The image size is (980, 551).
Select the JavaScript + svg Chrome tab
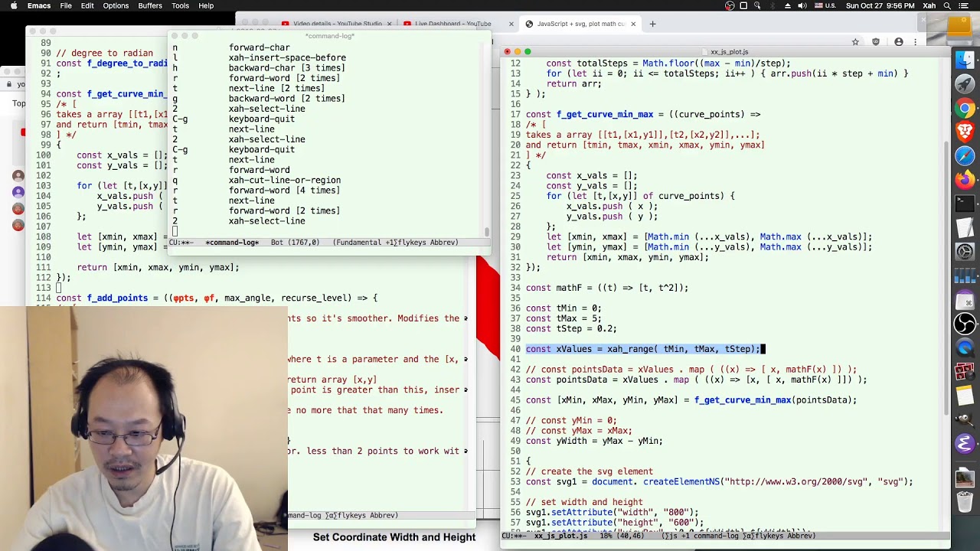point(580,24)
